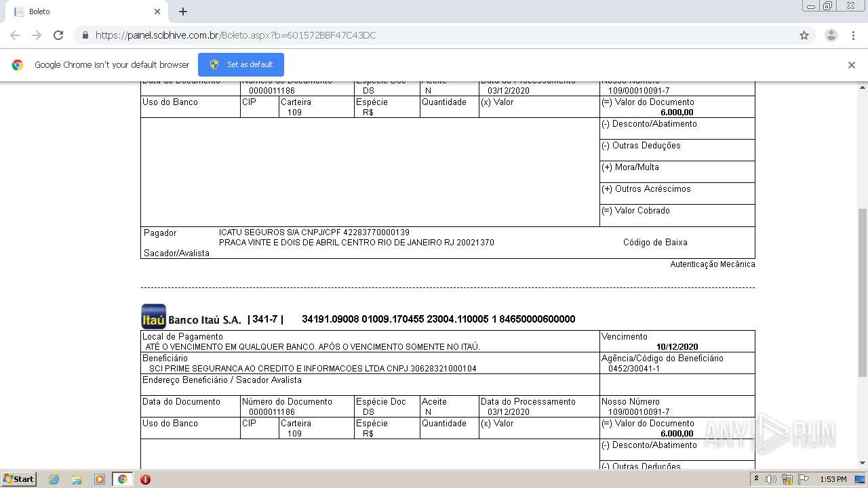Click the Autenticação Mecânica label

tap(713, 264)
